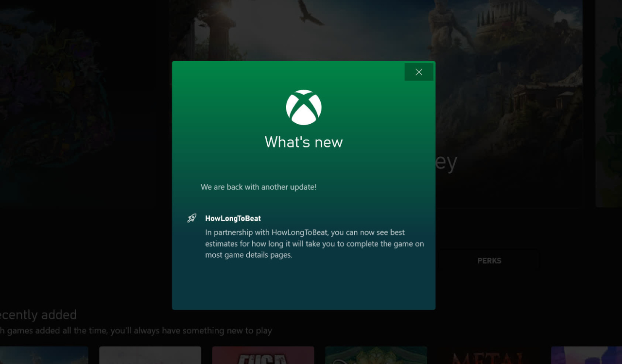Click the HowLongToBeat partnership description paragraph
This screenshot has height=364, width=622.
tap(314, 244)
